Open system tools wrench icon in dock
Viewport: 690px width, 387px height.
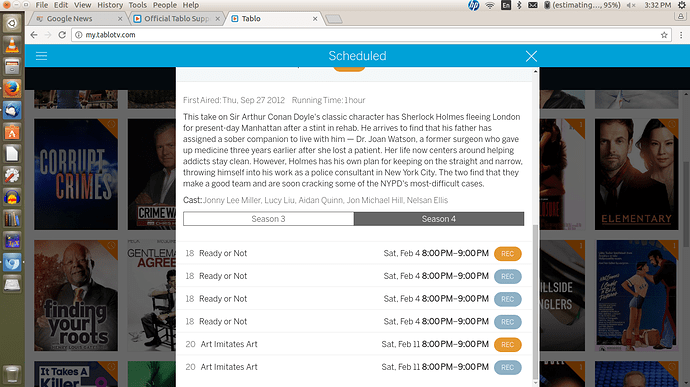(x=12, y=176)
